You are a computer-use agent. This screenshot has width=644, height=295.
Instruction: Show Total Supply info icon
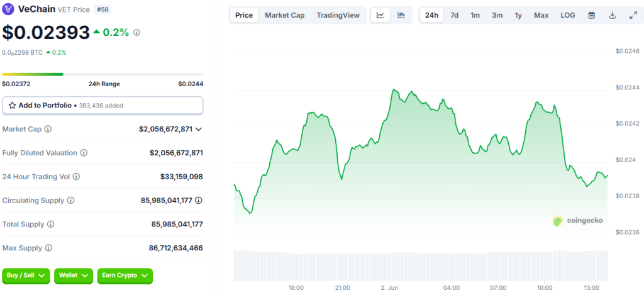point(50,225)
